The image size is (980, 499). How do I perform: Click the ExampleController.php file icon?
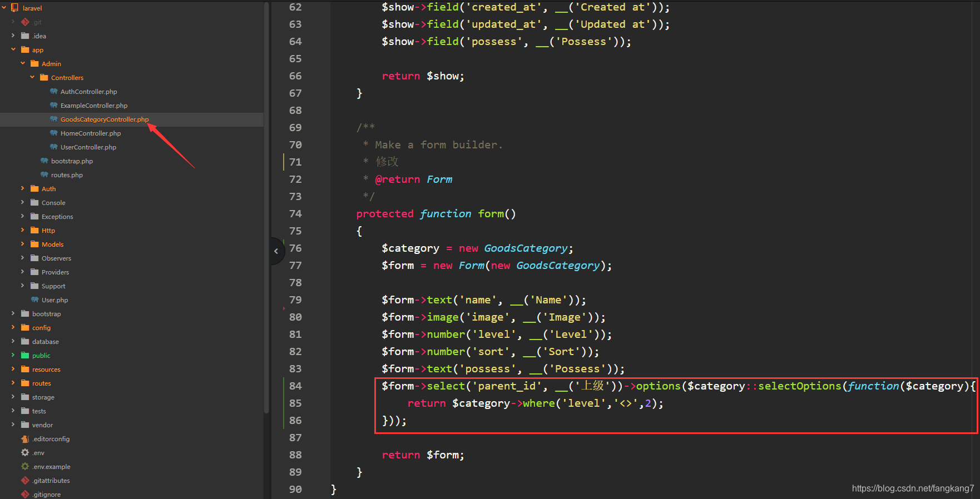pos(53,105)
